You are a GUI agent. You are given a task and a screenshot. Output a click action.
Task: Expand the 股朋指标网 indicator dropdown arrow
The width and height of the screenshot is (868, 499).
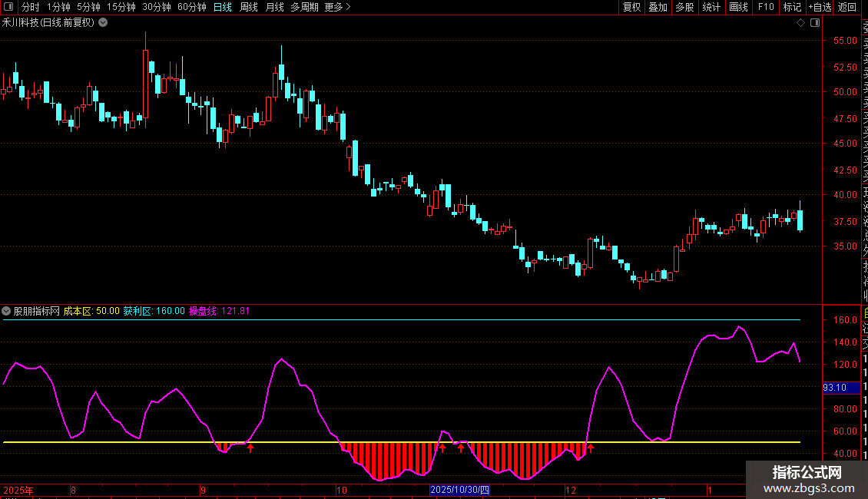coord(7,311)
